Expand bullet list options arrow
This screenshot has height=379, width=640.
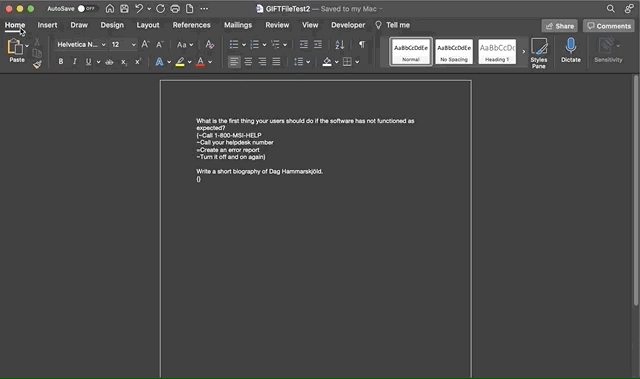tap(244, 44)
